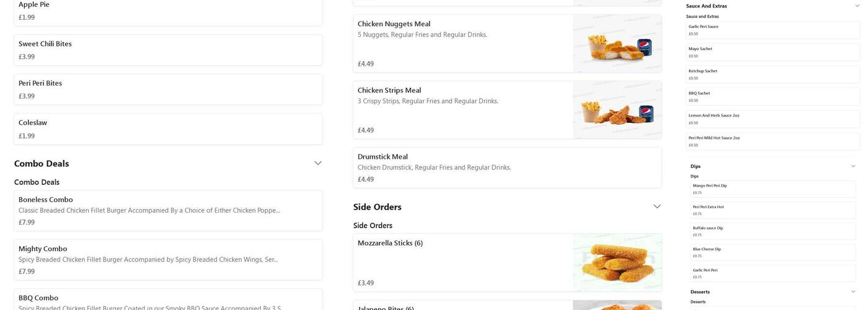The height and width of the screenshot is (310, 868).
Task: Select the Coleslaw side item
Action: (168, 128)
